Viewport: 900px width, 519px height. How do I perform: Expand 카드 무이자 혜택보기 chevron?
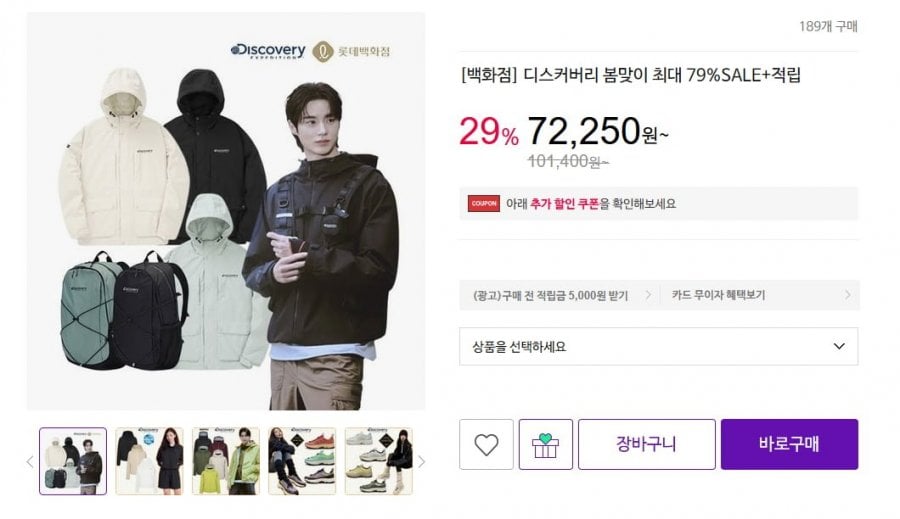click(x=848, y=295)
